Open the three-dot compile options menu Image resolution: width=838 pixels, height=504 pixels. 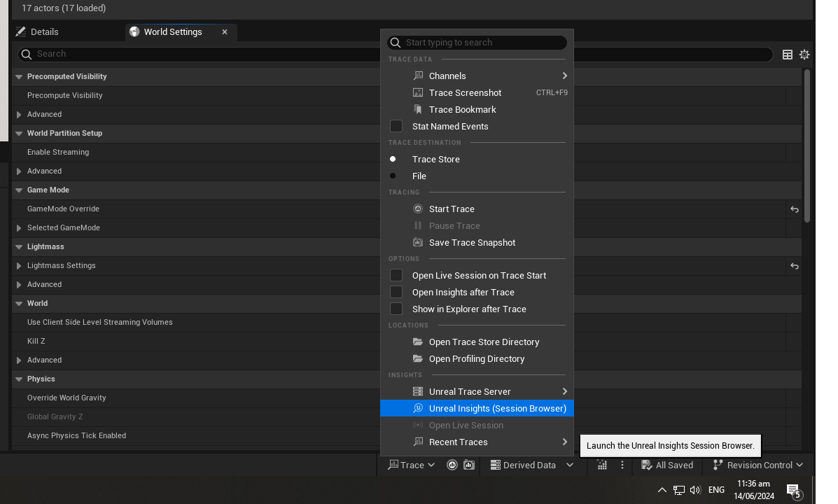tap(622, 465)
